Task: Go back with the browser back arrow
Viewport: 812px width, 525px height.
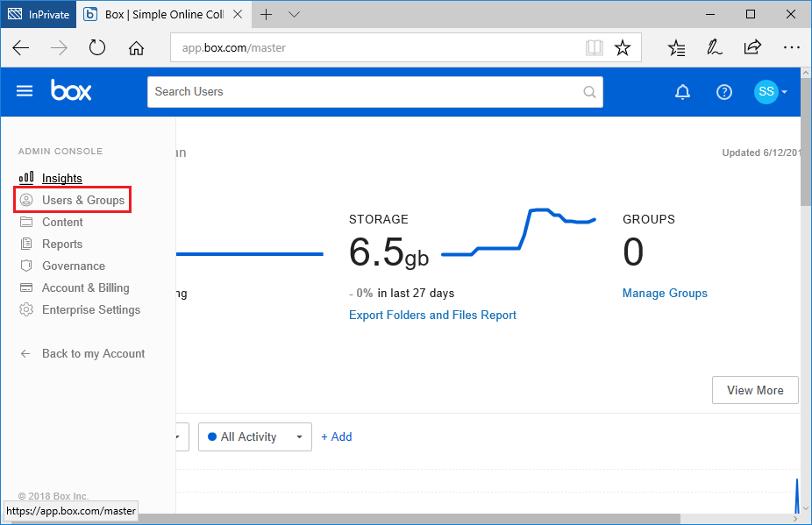Action: click(21, 48)
